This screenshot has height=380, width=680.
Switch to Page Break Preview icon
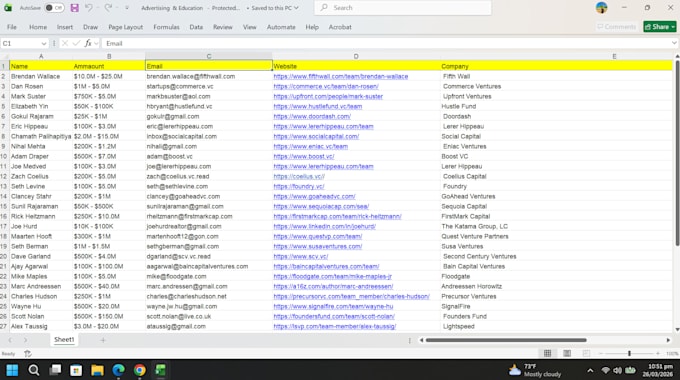(586, 354)
